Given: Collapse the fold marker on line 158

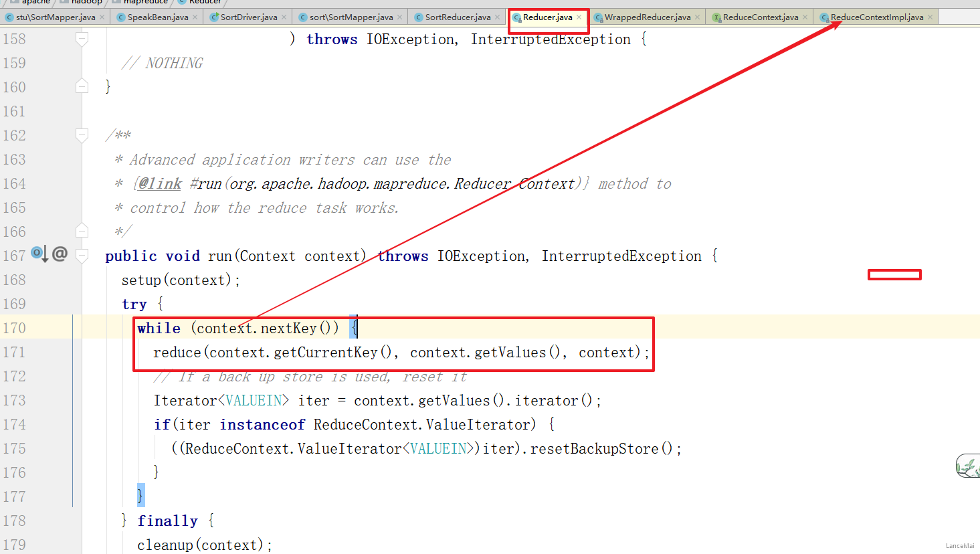Looking at the screenshot, I should (82, 39).
